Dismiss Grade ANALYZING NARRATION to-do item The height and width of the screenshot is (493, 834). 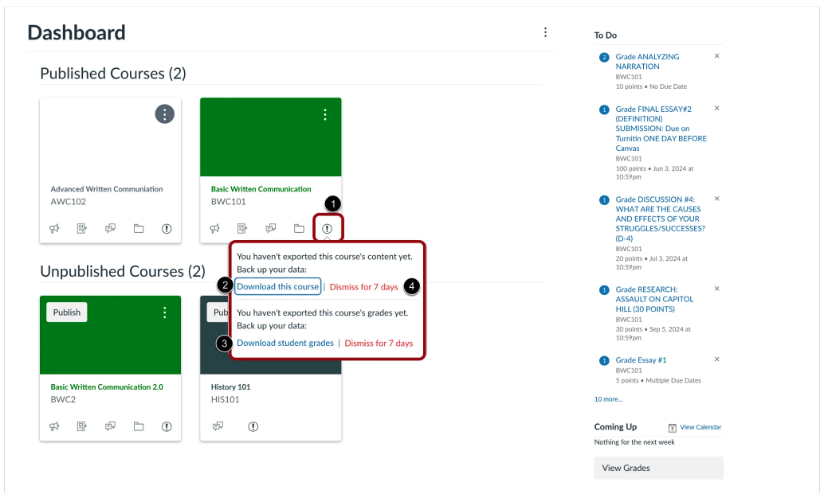point(717,56)
